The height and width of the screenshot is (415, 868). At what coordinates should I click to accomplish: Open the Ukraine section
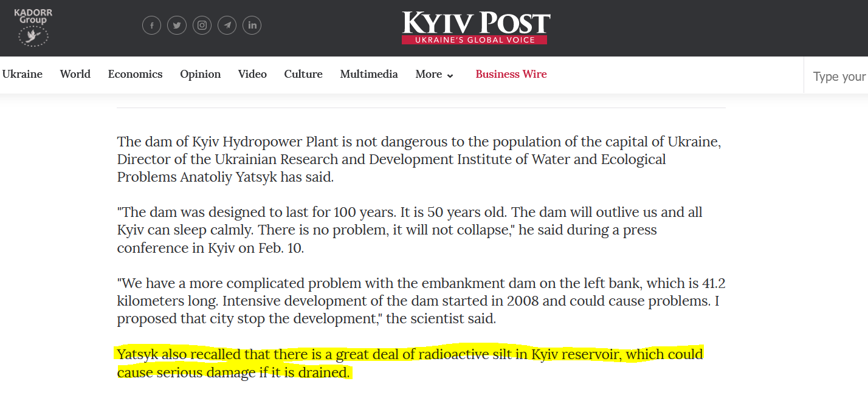tap(22, 74)
